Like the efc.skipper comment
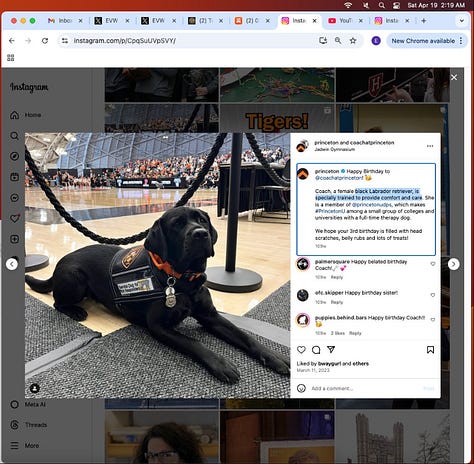Image resolution: width=474 pixels, height=464 pixels. tap(433, 295)
